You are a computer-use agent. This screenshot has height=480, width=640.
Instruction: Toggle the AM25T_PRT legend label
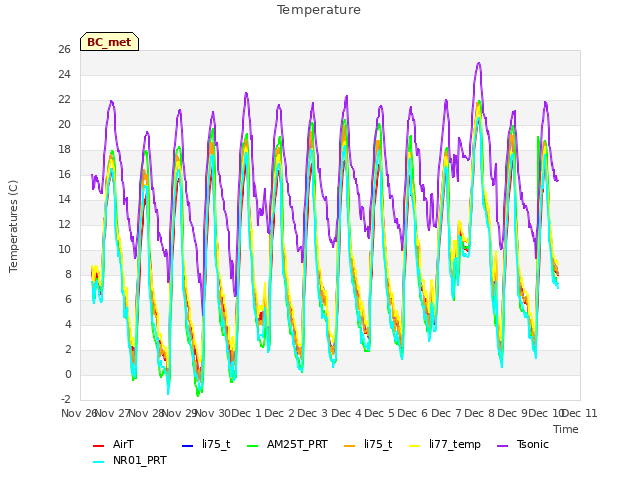tap(297, 444)
